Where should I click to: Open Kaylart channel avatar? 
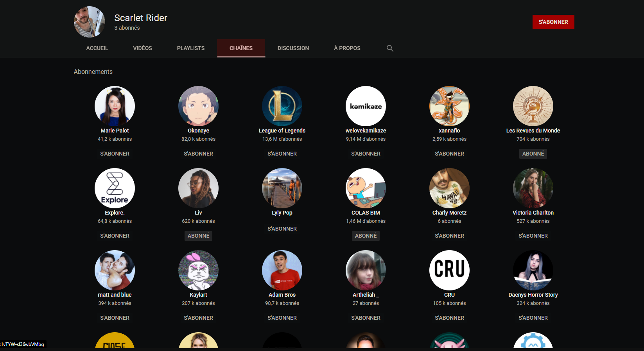click(x=198, y=270)
